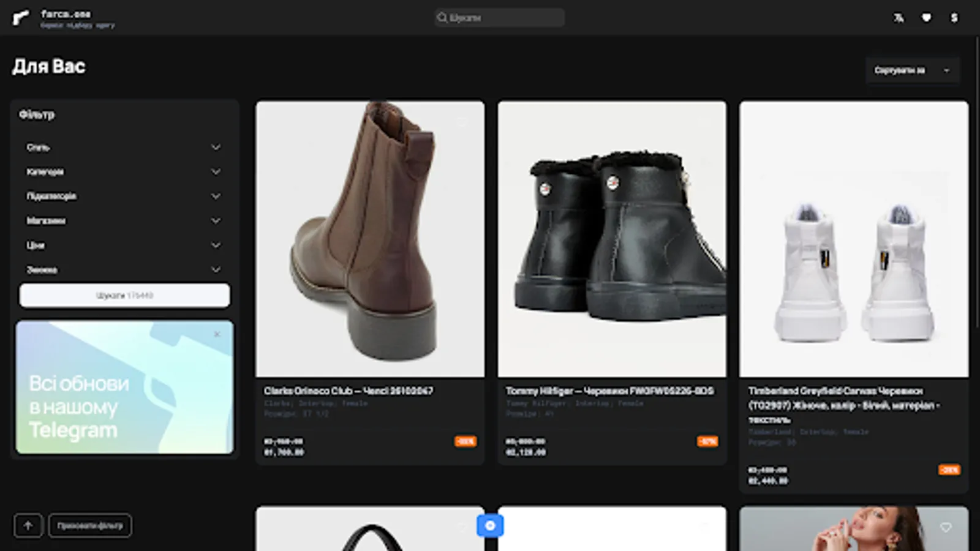
Task: Favorite the woman portrait product card
Action: point(946,527)
